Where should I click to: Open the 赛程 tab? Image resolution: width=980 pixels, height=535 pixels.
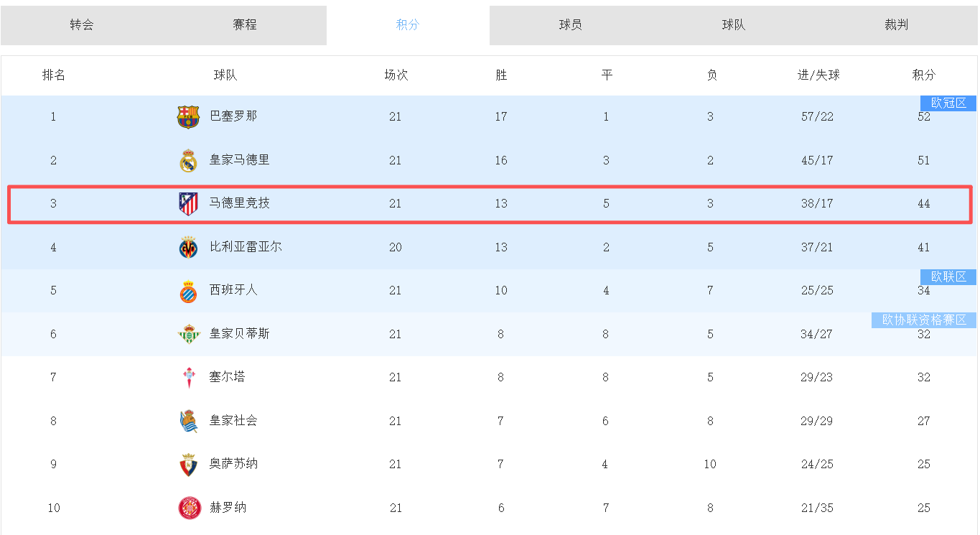(245, 25)
